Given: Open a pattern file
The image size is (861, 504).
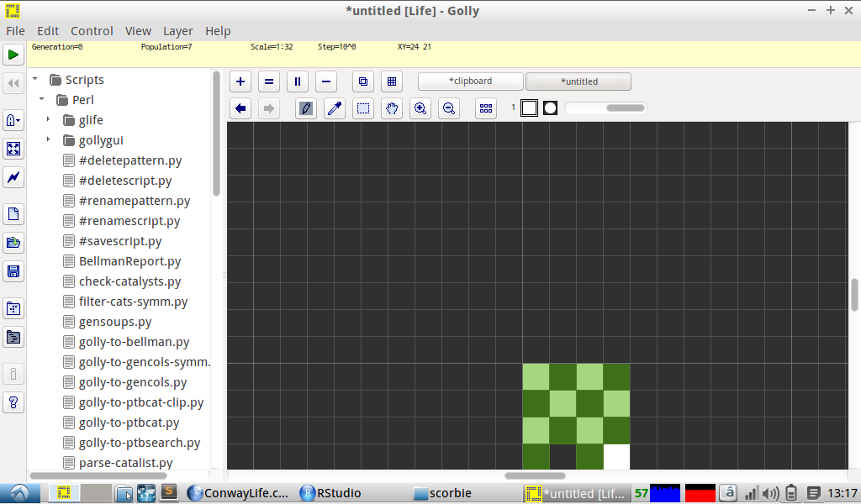Looking at the screenshot, I should click(x=13, y=243).
